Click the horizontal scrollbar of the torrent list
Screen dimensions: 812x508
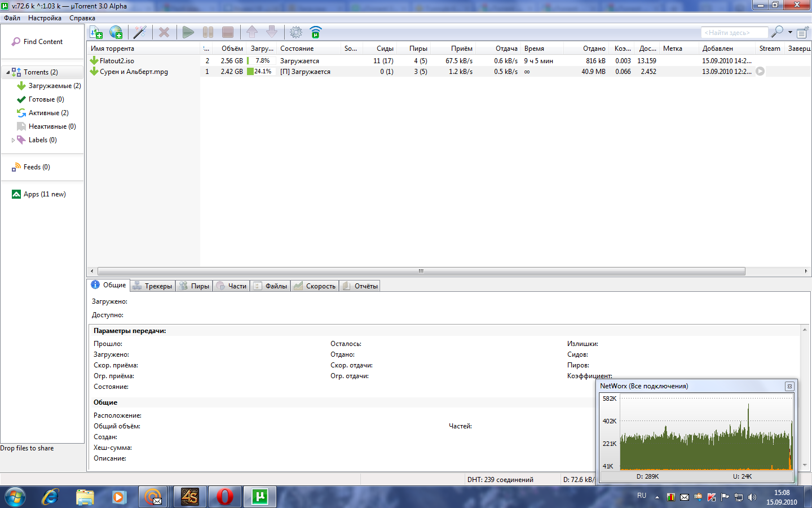coord(421,271)
